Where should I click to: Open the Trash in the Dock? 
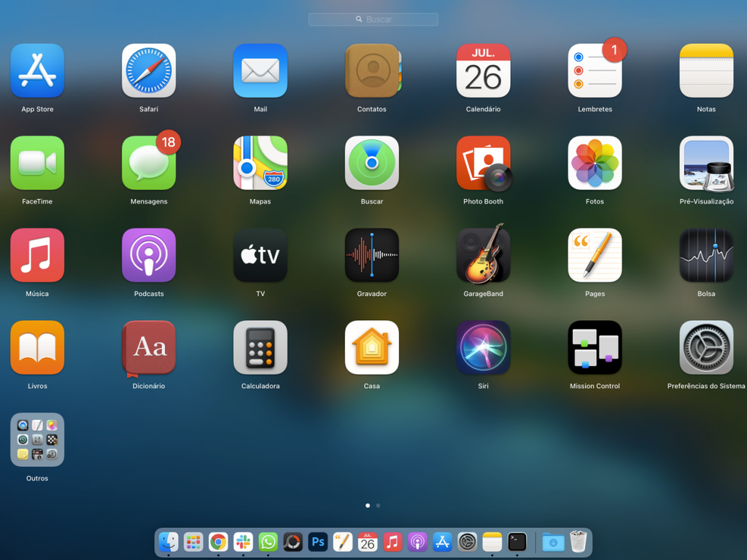tap(578, 542)
